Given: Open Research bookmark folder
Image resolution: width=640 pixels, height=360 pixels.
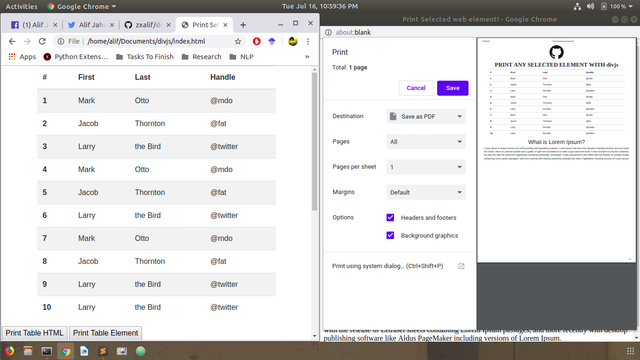Looking at the screenshot, I should 202,57.
